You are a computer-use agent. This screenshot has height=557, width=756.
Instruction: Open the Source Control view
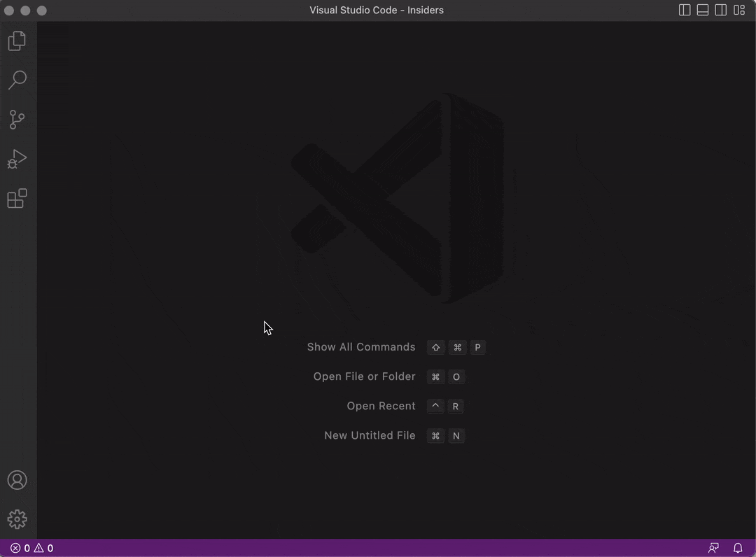click(x=17, y=119)
